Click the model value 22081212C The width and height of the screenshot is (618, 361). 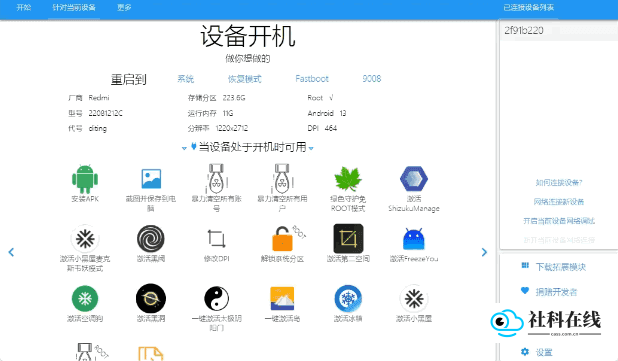point(106,113)
